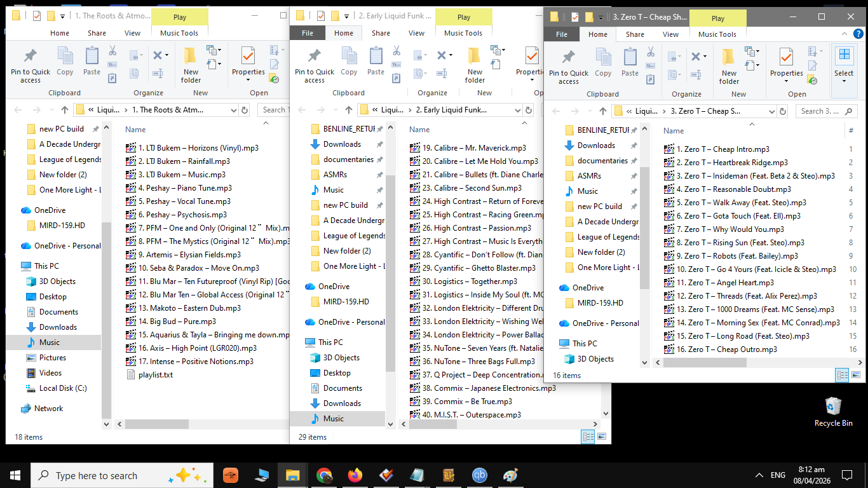Sort by # column in Zero T window
This screenshot has width=868, height=488.
pyautogui.click(x=851, y=130)
